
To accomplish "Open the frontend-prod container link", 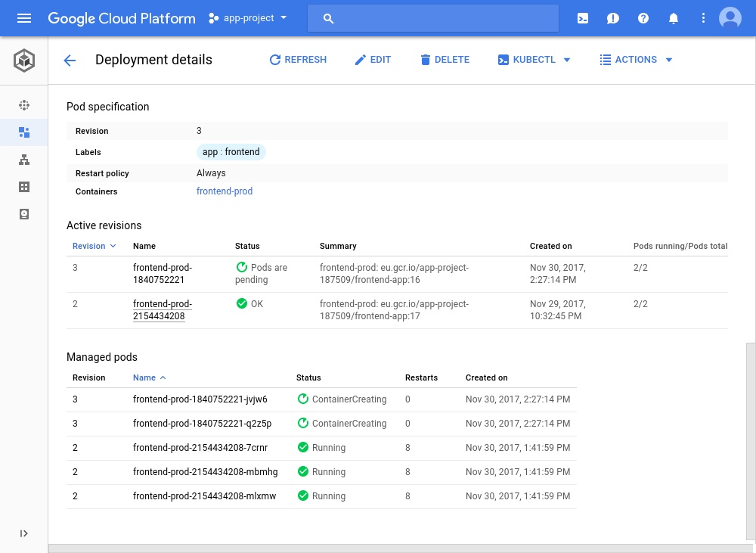I will click(x=225, y=191).
